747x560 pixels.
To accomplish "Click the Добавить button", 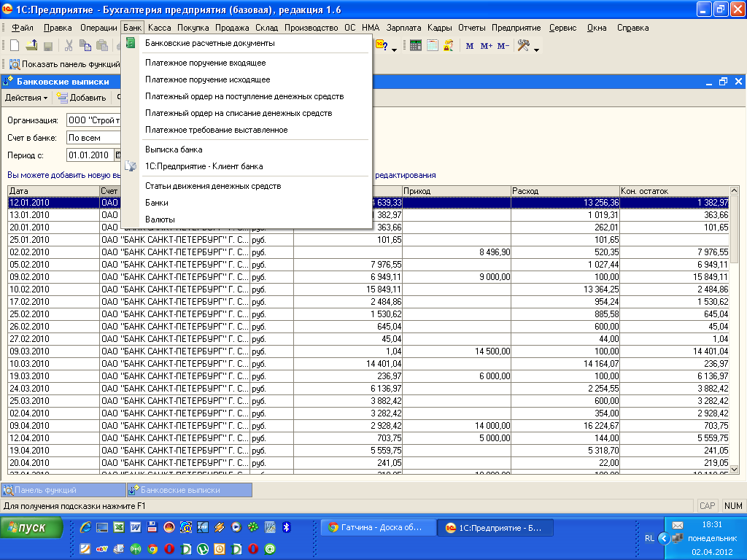I will pyautogui.click(x=82, y=98).
